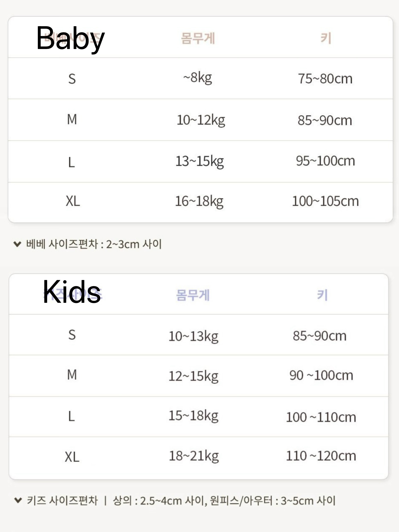Select the 15~18kg weight cell
399x532 pixels.
click(x=194, y=416)
